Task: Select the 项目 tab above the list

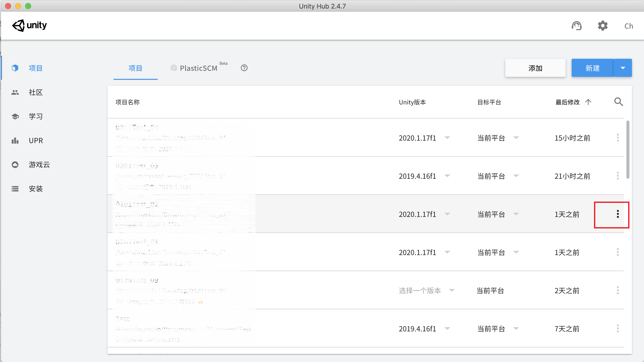Action: pos(135,68)
